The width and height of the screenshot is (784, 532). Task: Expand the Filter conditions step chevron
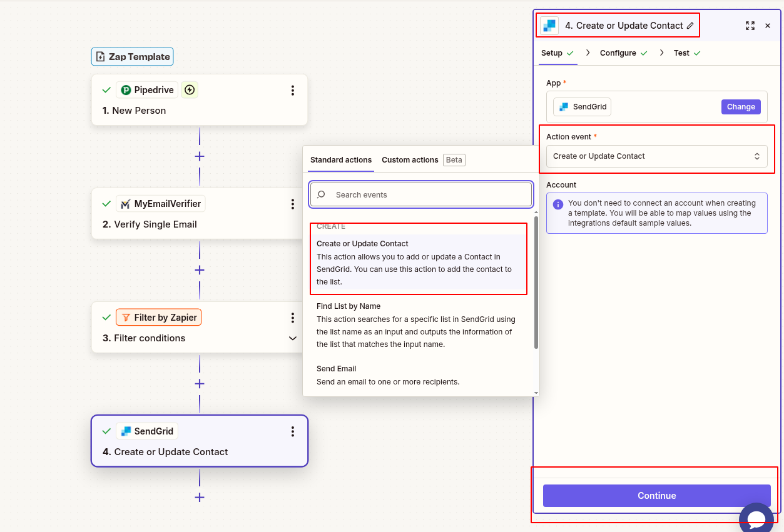pos(292,338)
